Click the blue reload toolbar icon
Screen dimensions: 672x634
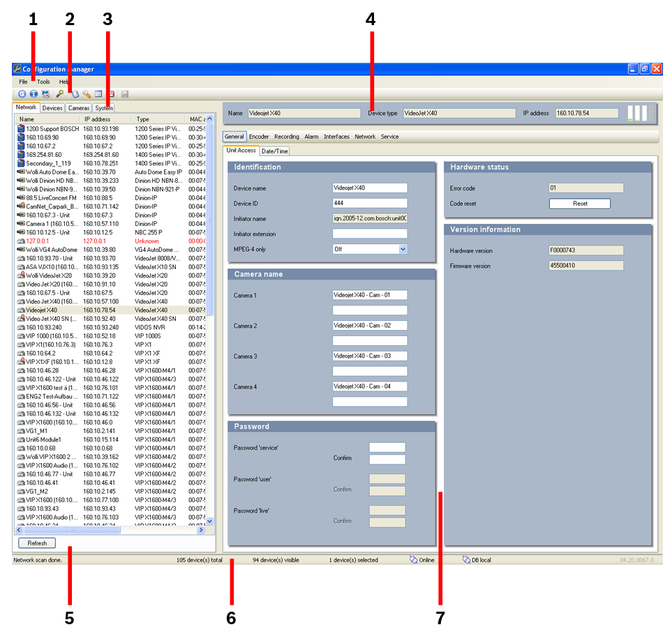pyautogui.click(x=22, y=94)
